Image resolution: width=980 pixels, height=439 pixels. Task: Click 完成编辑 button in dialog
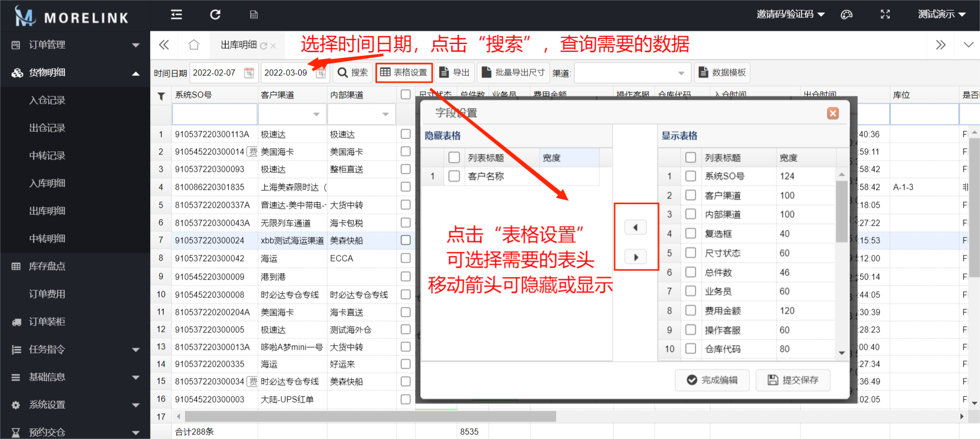(712, 380)
